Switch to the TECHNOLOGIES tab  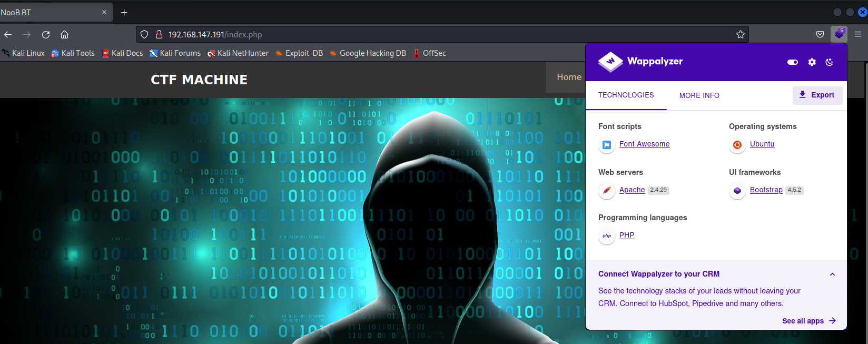pos(626,95)
